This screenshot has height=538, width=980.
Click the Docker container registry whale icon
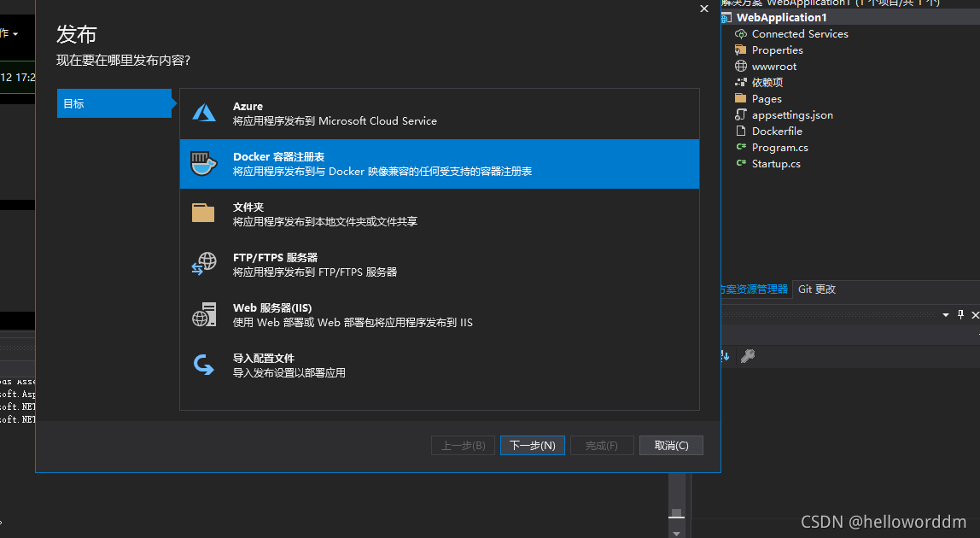[204, 164]
